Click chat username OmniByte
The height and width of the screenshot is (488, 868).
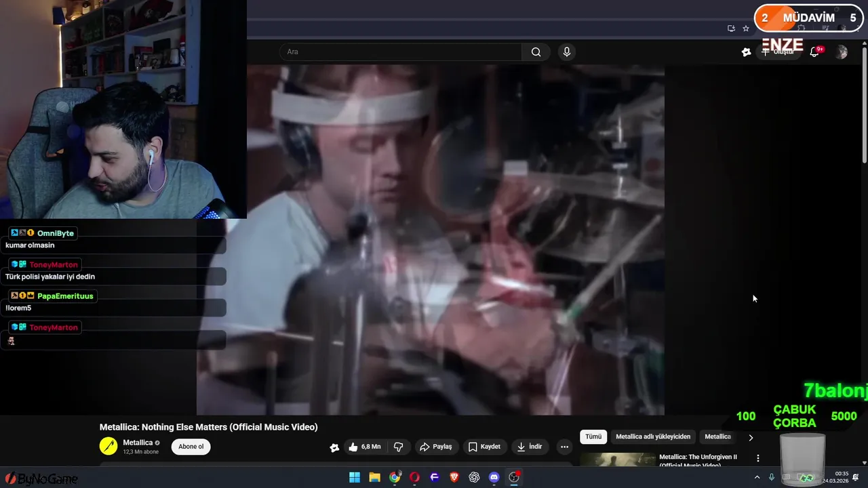pos(56,233)
